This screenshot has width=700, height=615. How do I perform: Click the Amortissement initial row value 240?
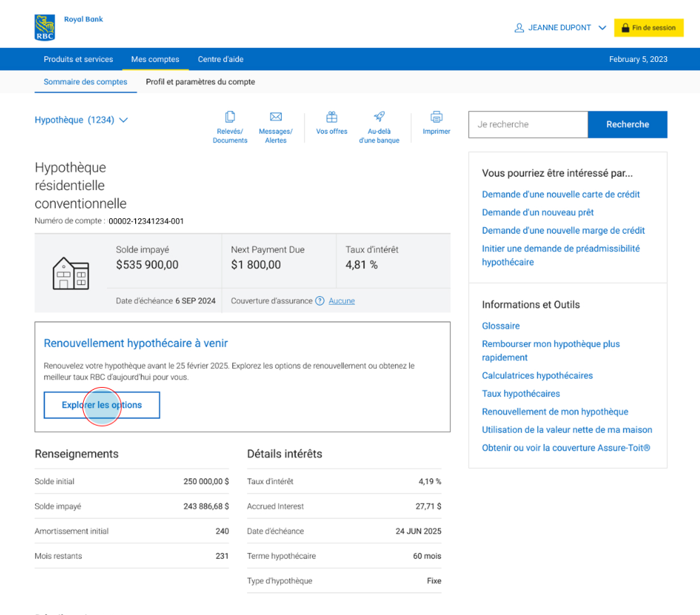(222, 531)
